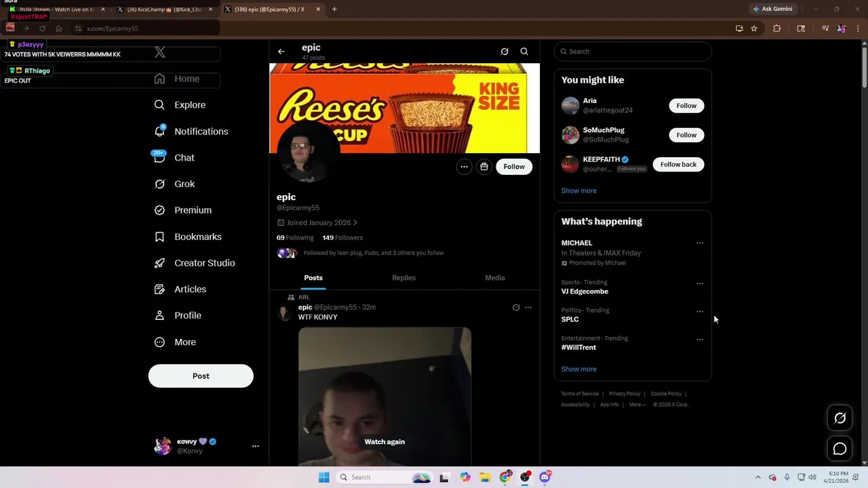The image size is (868, 488).
Task: Open options for MICHAEL promoted trend
Action: [x=700, y=243]
